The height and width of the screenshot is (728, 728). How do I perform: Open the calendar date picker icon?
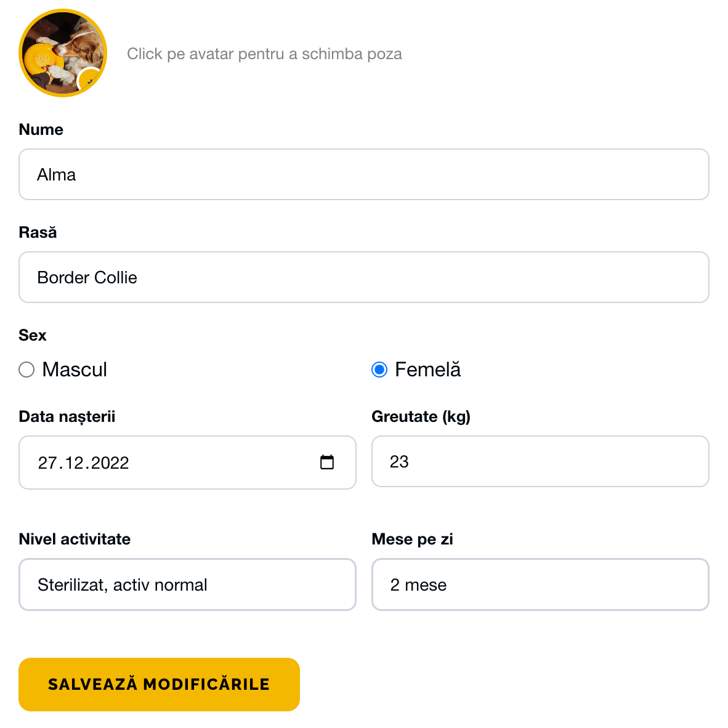coord(327,462)
